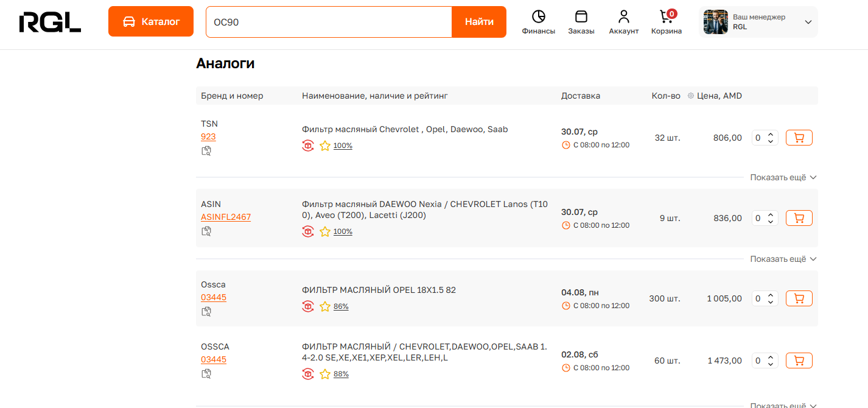This screenshot has height=408, width=868.
Task: Click the 300 шт. quantity text
Action: pyautogui.click(x=665, y=298)
